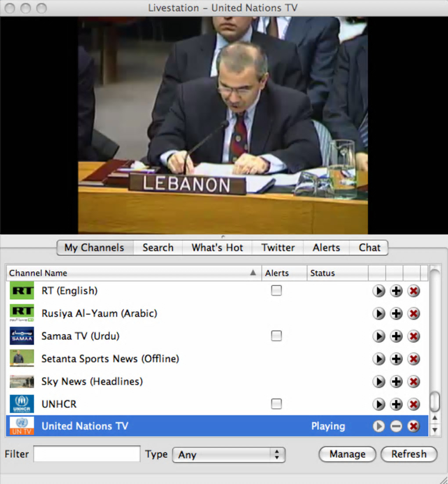
Task: Click plus icon for Samaa TV
Action: [396, 336]
